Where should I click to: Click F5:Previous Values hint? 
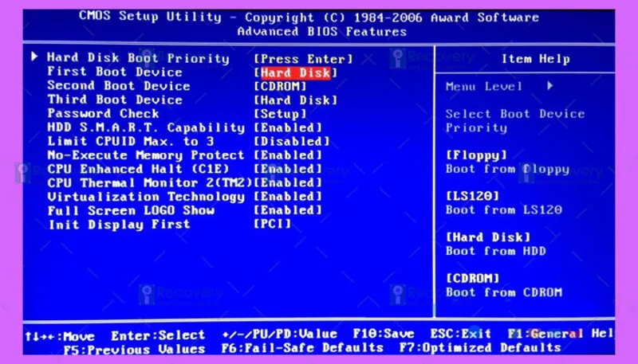[134, 350]
